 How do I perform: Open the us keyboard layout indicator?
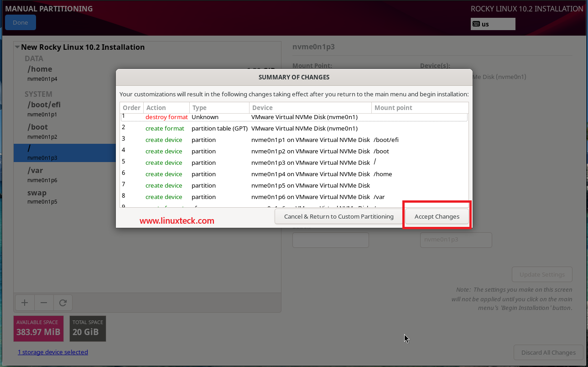493,24
